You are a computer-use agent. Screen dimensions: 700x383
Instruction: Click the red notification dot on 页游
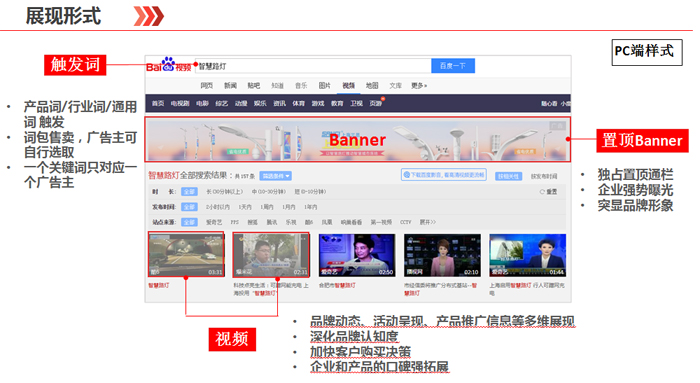pyautogui.click(x=383, y=99)
